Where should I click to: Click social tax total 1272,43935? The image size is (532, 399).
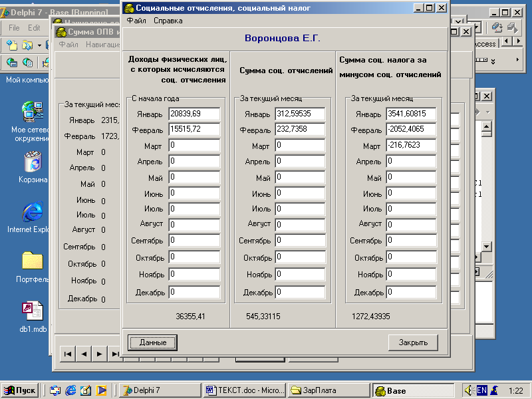371,317
